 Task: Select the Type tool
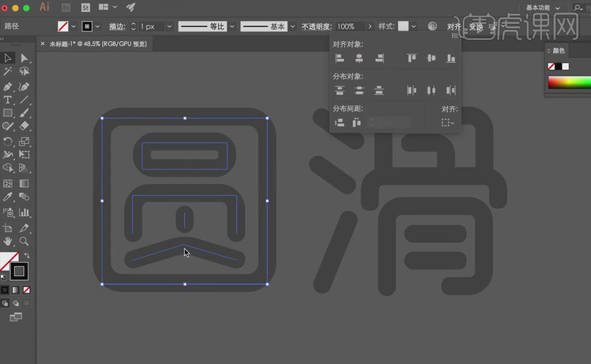click(8, 100)
